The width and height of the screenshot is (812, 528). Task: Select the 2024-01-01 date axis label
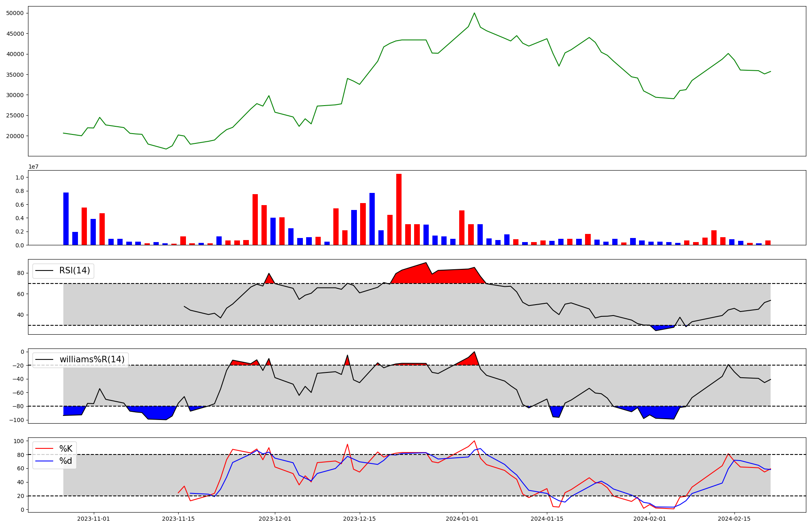click(x=462, y=519)
